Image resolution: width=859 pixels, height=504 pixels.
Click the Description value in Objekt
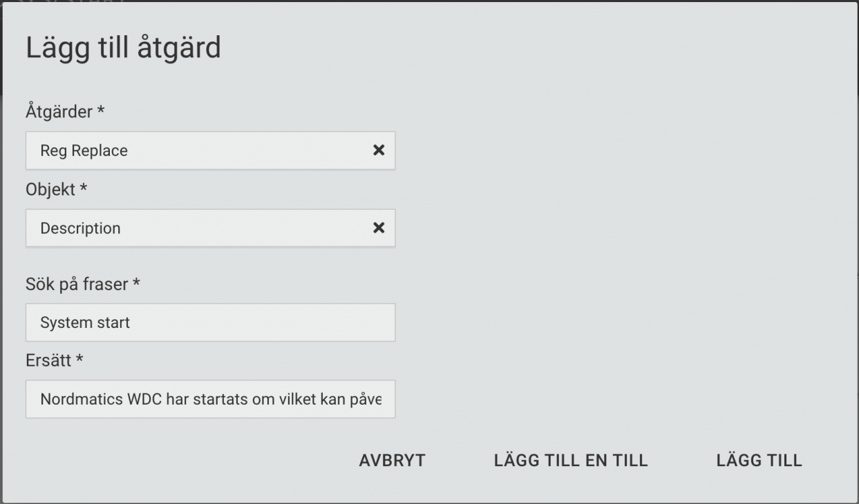(80, 228)
